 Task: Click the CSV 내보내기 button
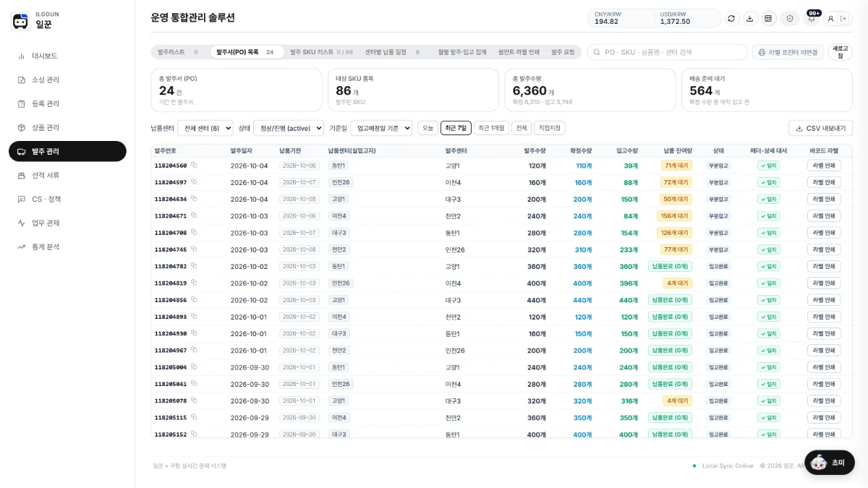pos(820,128)
